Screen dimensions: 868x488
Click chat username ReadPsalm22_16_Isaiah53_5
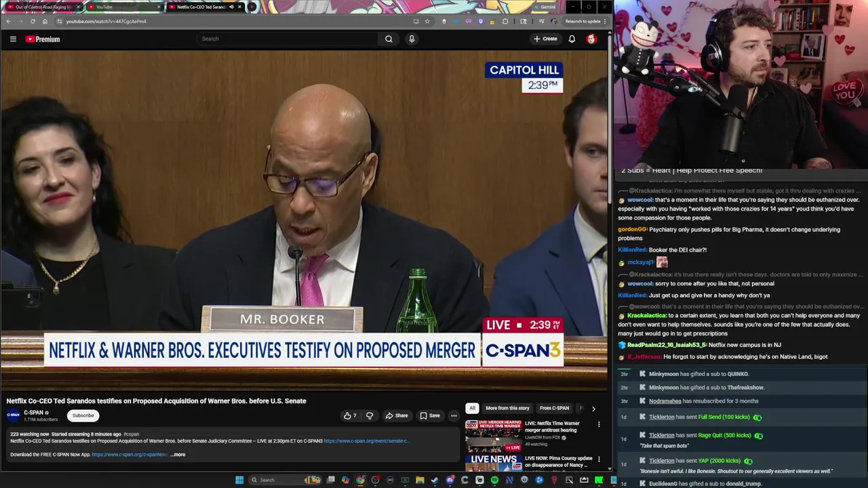tap(667, 345)
